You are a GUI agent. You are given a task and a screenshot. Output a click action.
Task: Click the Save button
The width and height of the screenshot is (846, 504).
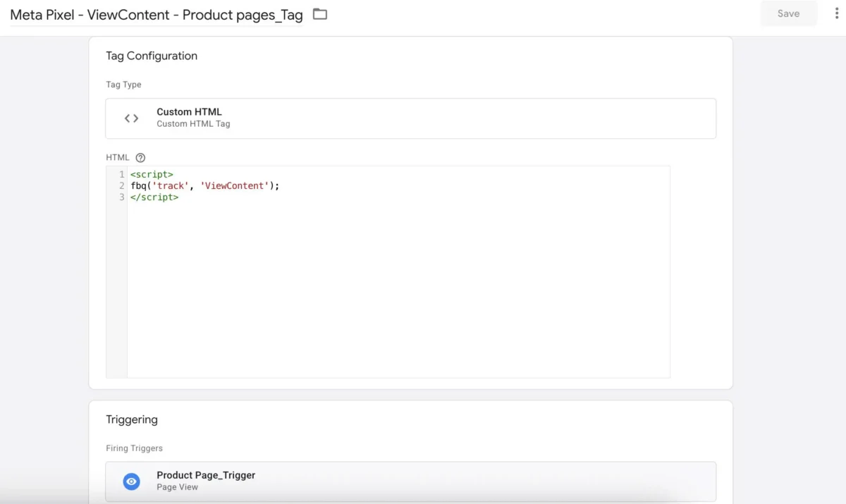coord(788,13)
